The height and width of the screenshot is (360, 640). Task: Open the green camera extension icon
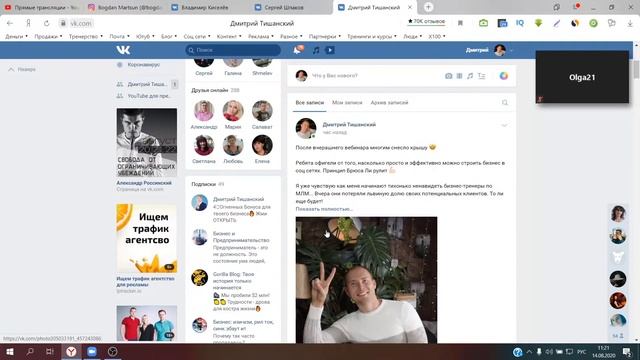pos(483,23)
